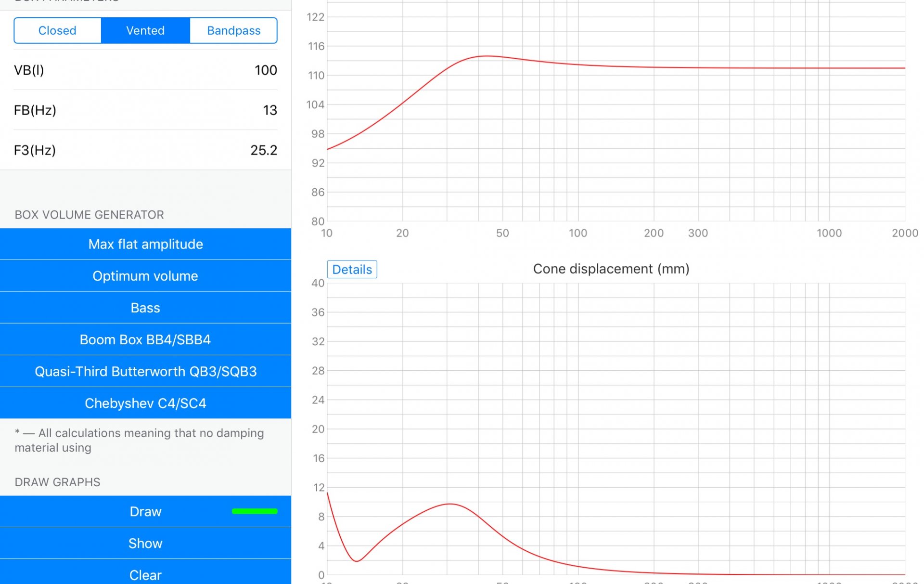Edit the FB(Hz) value 13
924x584 pixels.
pos(269,110)
